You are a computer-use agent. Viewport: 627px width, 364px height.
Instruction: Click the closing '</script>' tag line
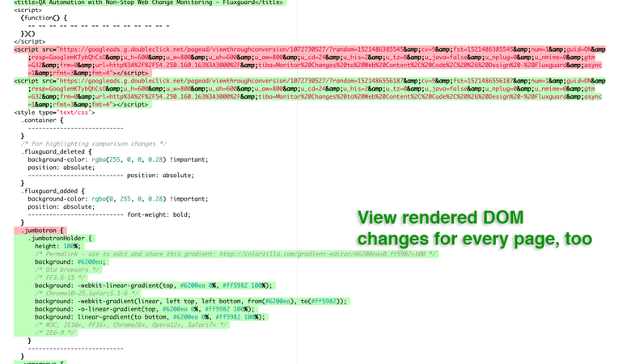pos(30,41)
